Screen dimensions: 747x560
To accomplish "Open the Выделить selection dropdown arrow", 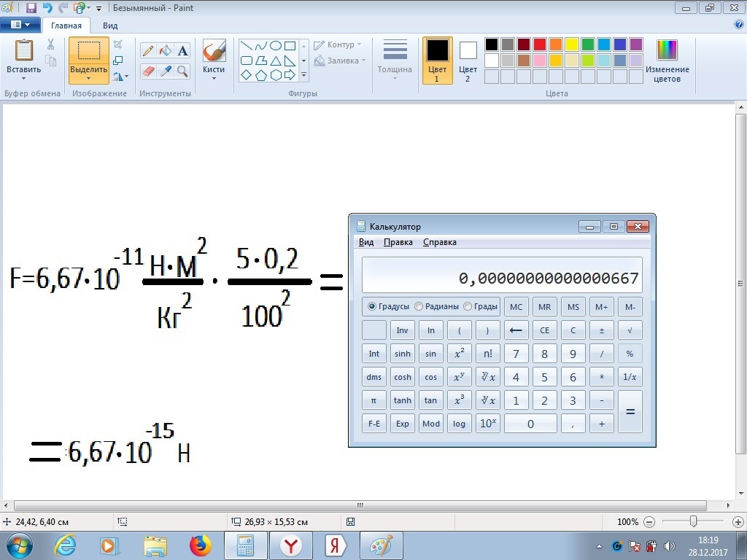I will (x=89, y=78).
